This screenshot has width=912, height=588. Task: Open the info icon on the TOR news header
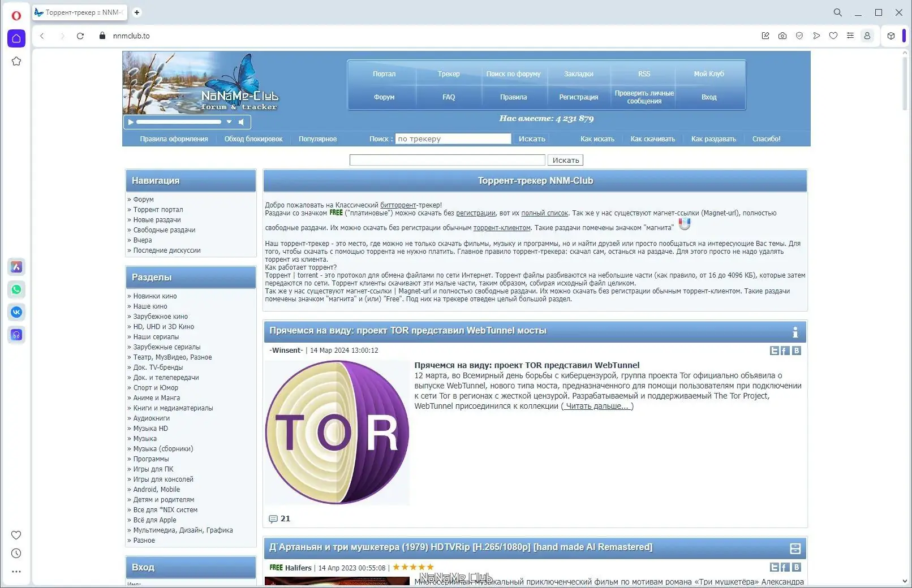(795, 332)
